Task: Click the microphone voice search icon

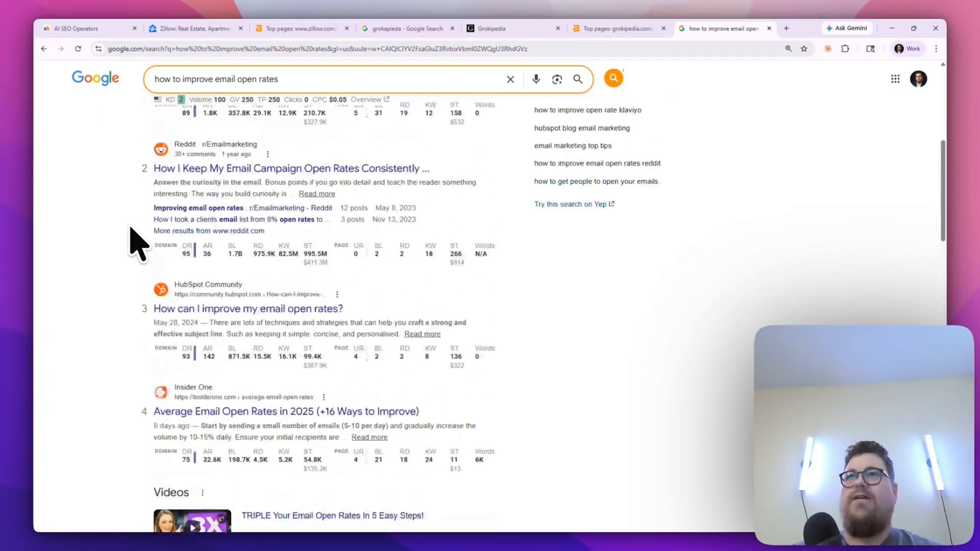Action: [535, 78]
